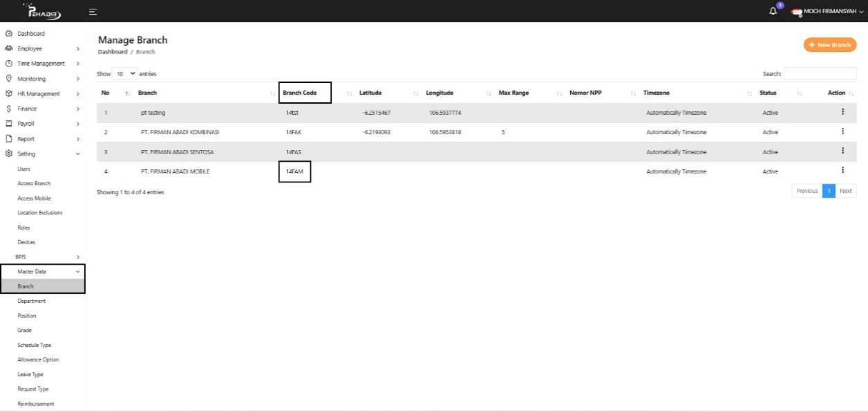Click the hamburger menu icon

point(93,12)
